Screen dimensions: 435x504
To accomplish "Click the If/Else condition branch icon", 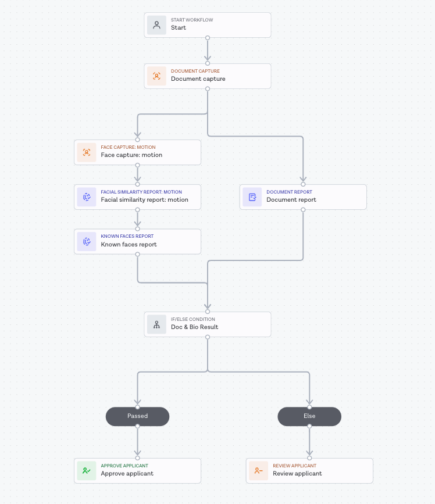I will point(156,324).
